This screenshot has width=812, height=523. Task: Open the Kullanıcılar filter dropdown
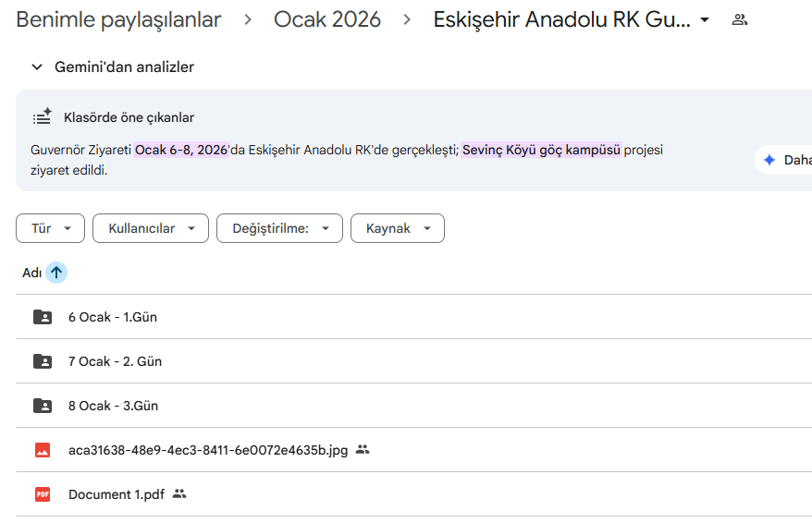coord(150,228)
